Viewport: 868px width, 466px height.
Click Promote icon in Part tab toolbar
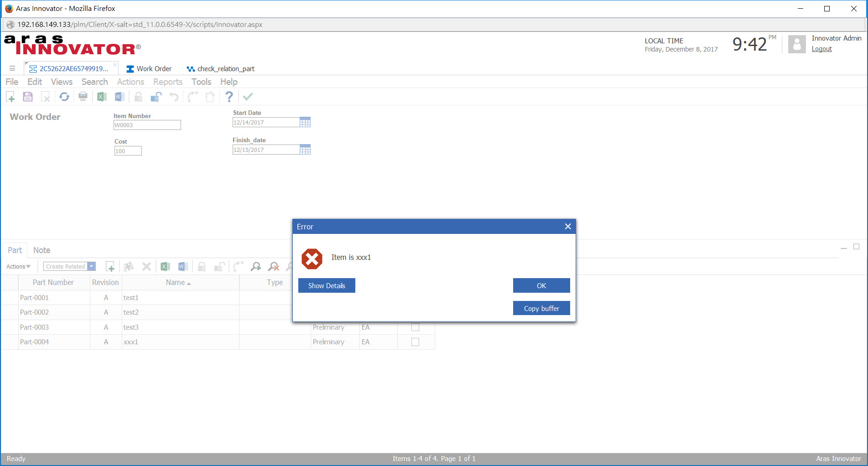pyautogui.click(x=239, y=267)
